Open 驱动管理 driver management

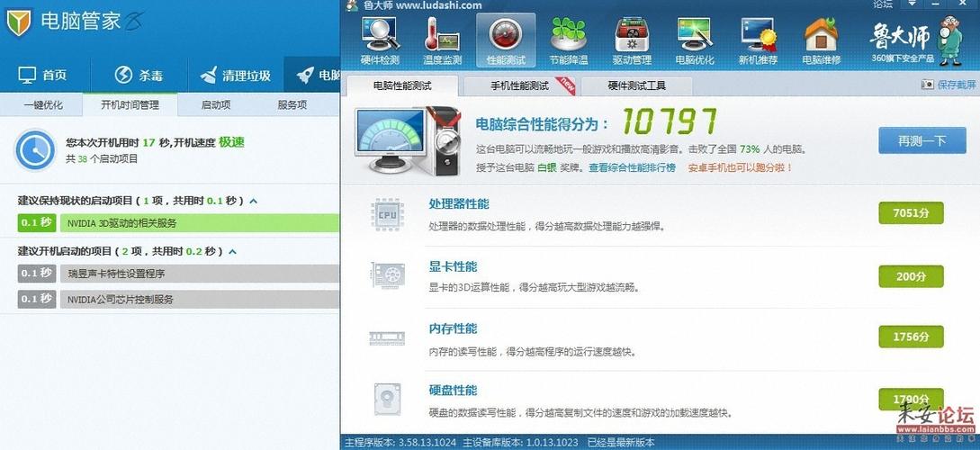coord(632,40)
